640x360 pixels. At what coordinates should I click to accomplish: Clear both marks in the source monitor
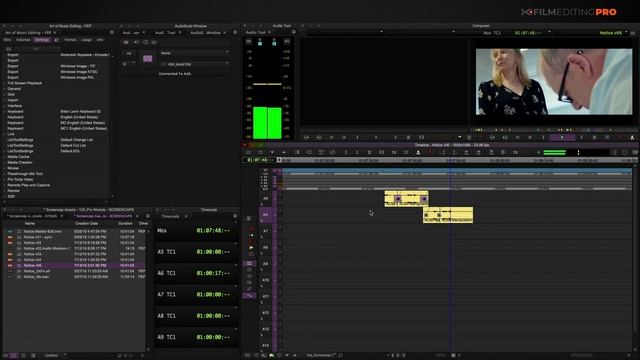click(x=421, y=138)
